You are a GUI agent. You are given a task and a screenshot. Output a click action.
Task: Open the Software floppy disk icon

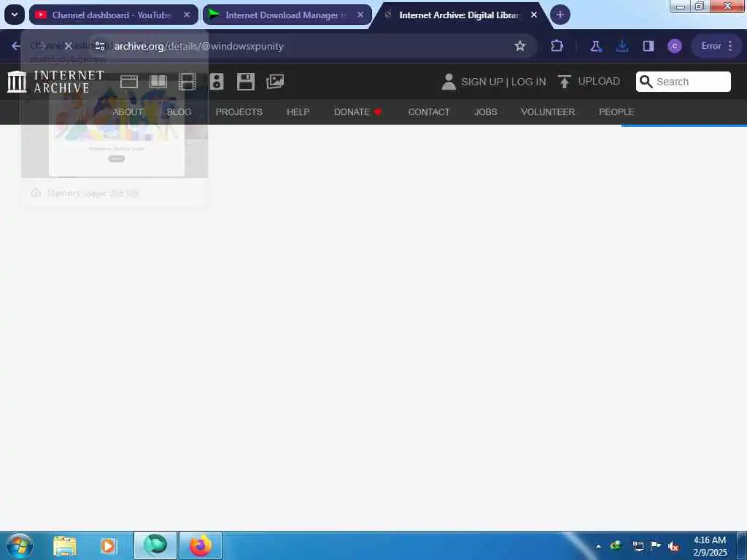click(246, 82)
